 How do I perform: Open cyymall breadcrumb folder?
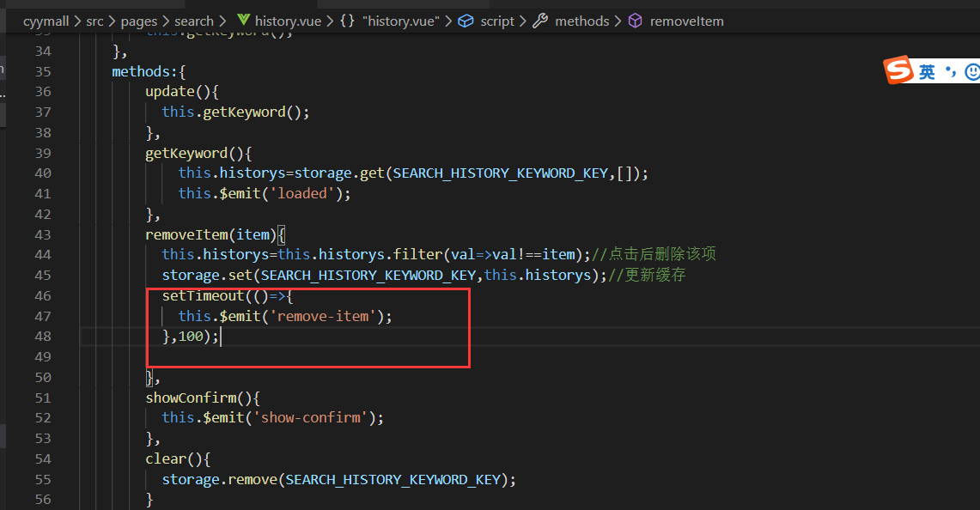point(46,21)
